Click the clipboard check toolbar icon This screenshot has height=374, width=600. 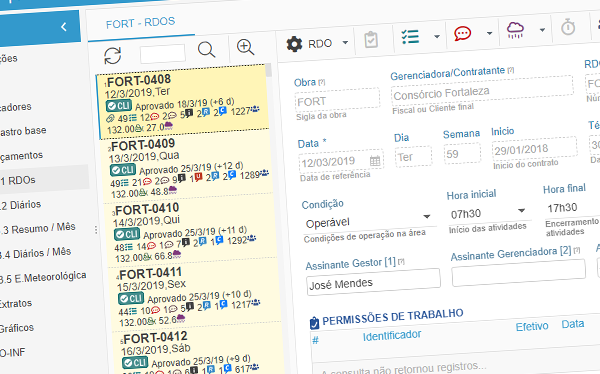point(371,39)
